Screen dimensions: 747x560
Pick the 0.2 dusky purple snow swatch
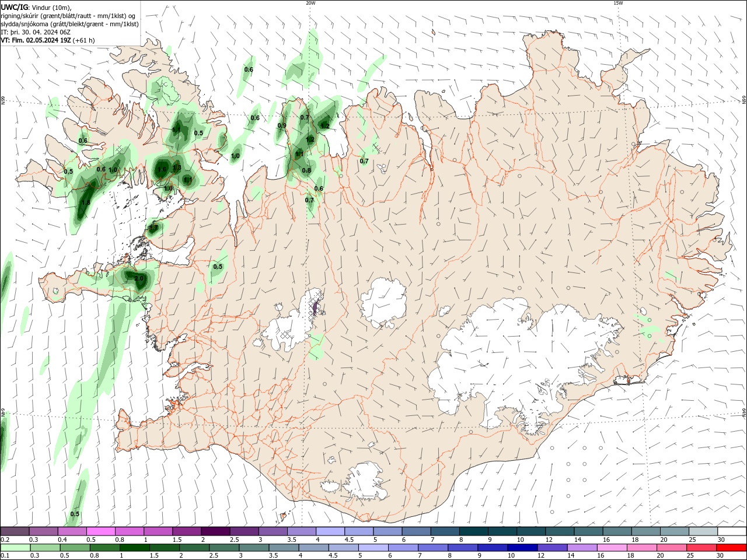pos(15,531)
